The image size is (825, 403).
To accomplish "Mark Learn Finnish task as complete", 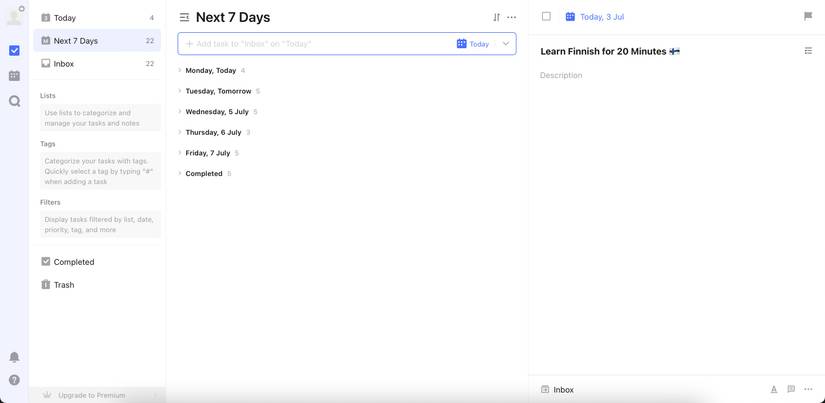I will click(x=546, y=16).
